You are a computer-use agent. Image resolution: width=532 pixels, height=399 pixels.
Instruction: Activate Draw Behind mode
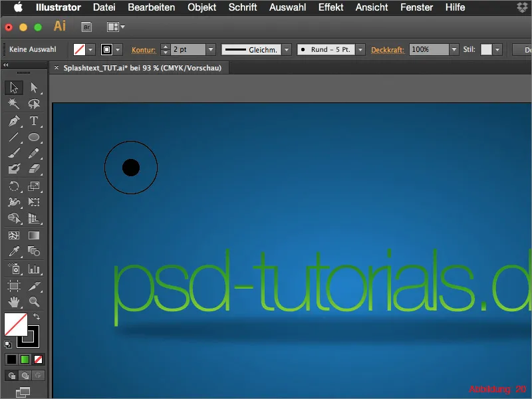(25, 375)
